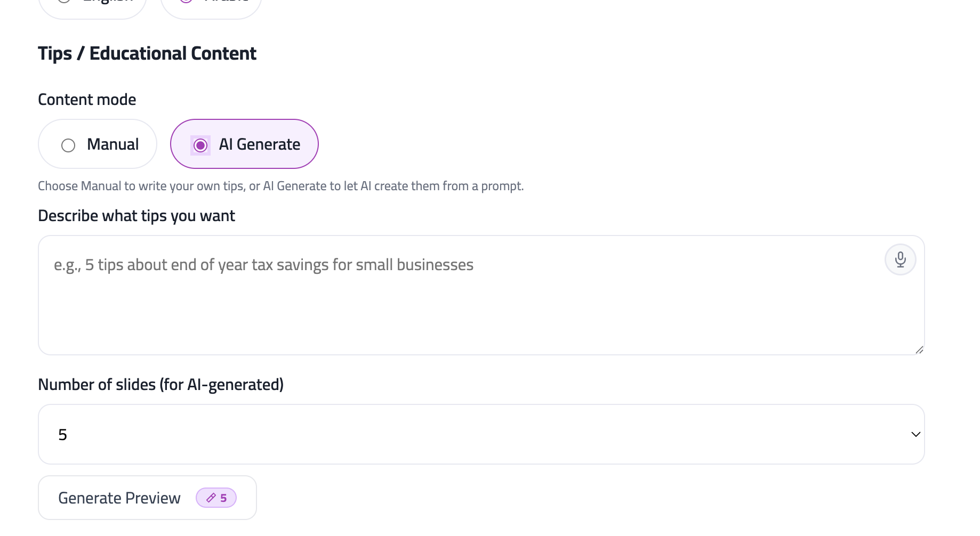Click the resize grip of the tips textarea
Screen dimensions: 980x536
(x=919, y=350)
